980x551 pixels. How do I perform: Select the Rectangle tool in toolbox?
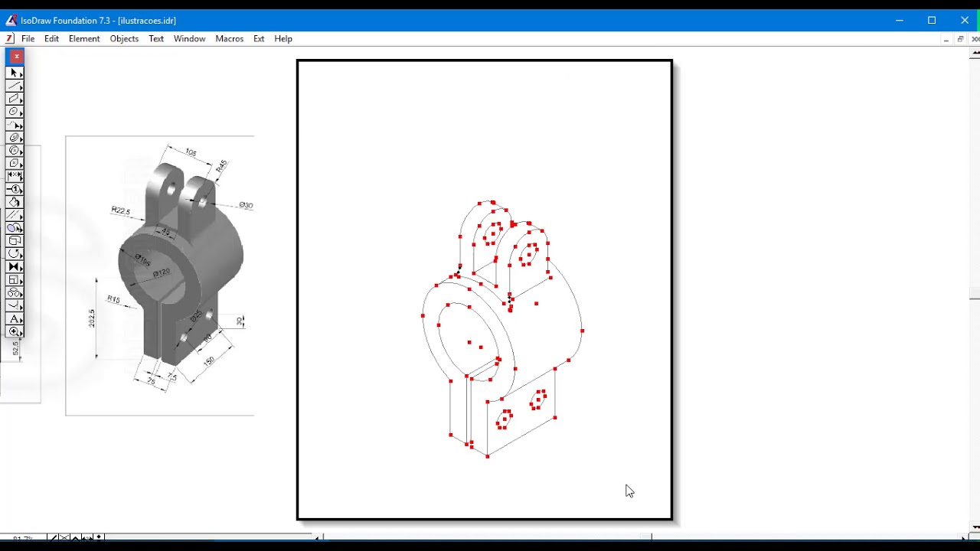point(15,99)
